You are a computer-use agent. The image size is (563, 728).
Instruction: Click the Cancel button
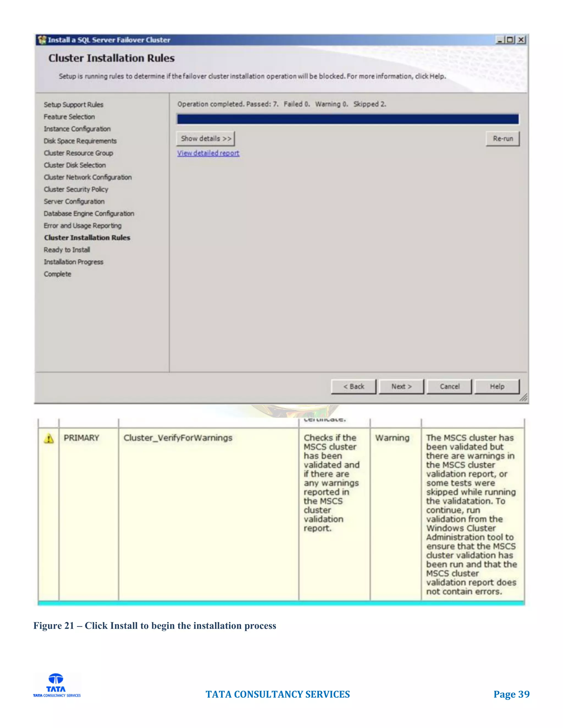(x=449, y=386)
